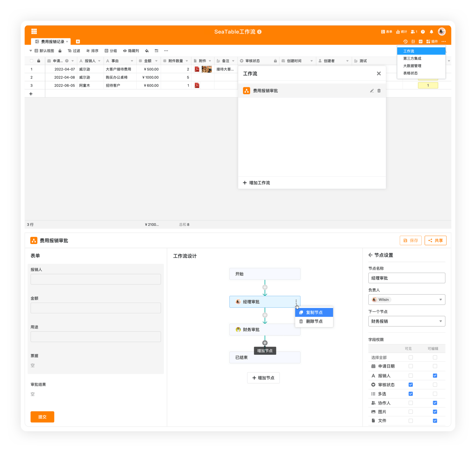
Task: Expand the 下一个节点 财务报销 dropdown
Action: click(406, 321)
